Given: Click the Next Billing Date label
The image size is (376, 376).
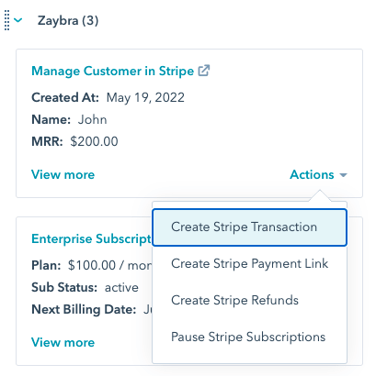Looking at the screenshot, I should [x=84, y=310].
